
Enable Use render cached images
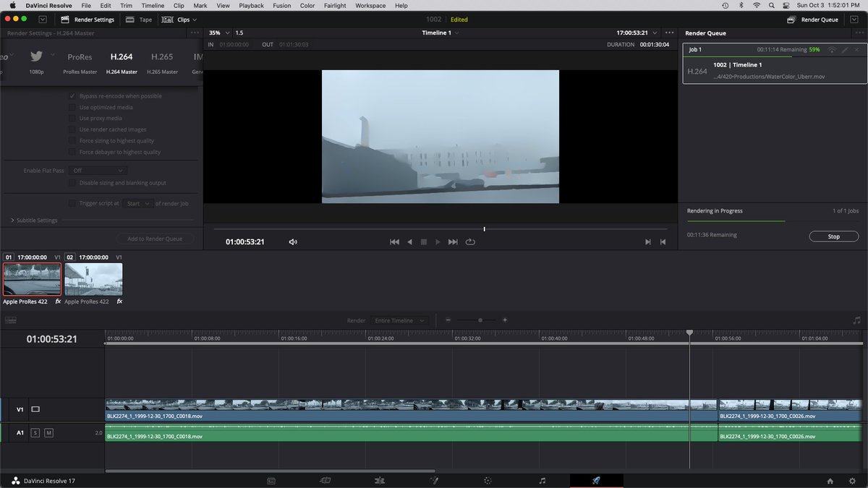(x=72, y=129)
